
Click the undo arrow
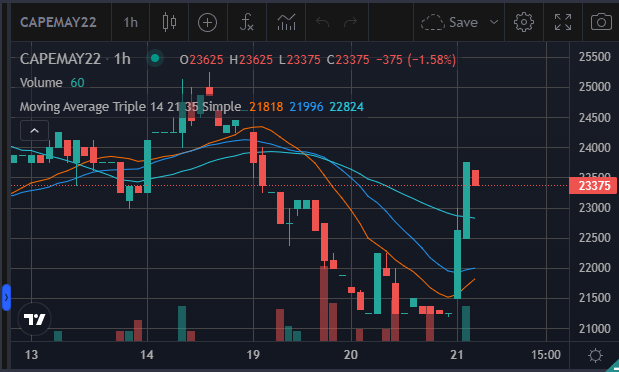[323, 22]
